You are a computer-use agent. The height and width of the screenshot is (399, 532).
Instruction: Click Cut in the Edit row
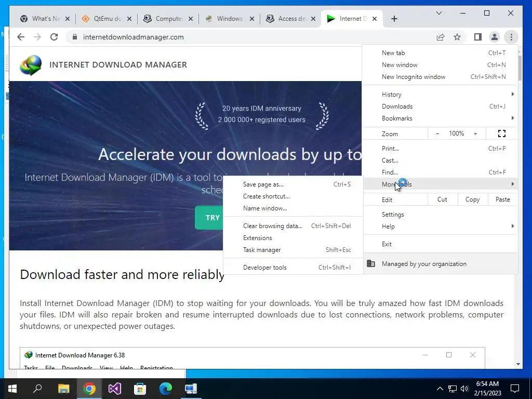coord(443,199)
